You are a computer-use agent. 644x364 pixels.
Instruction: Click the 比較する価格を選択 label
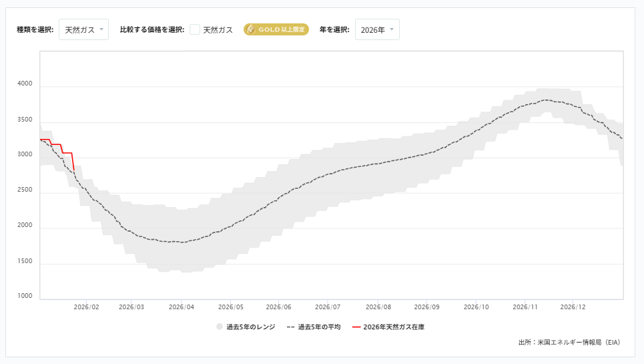[152, 29]
